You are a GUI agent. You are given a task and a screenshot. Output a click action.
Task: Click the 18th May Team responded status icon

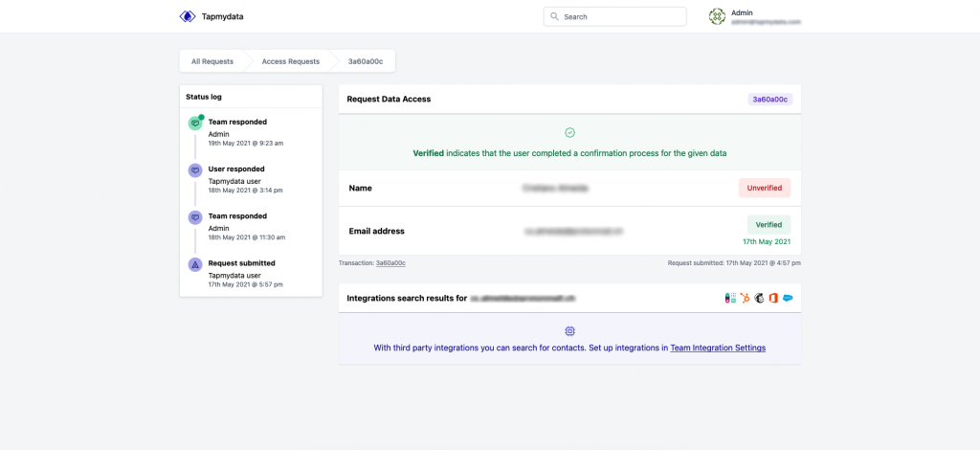click(195, 217)
